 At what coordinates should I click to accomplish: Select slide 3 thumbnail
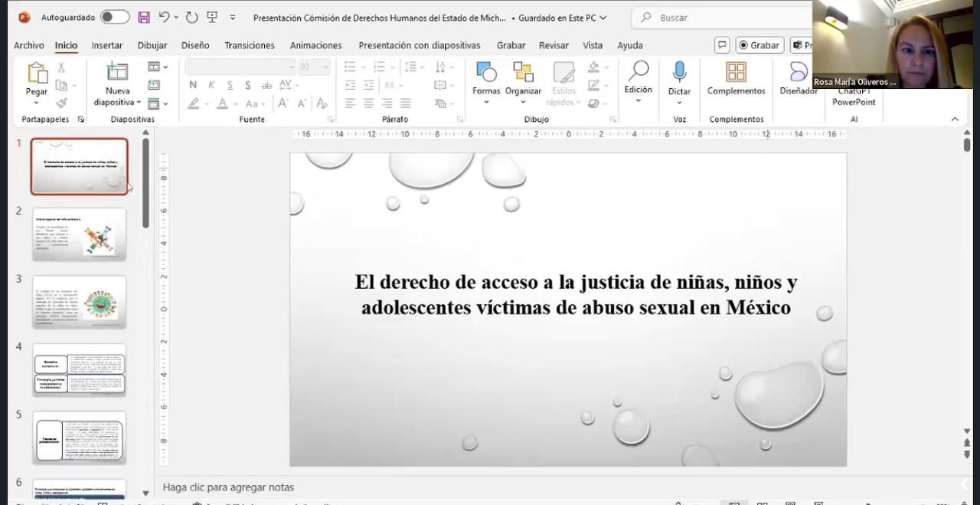coord(79,302)
